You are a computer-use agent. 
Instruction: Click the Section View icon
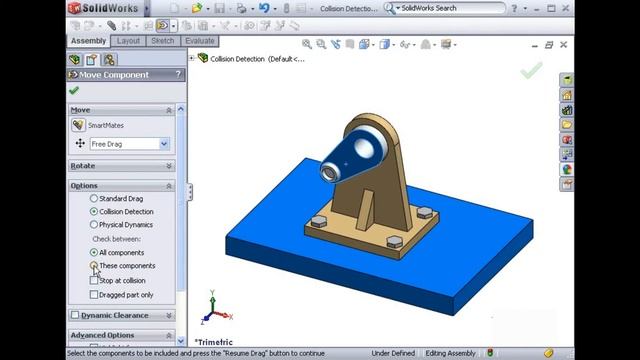pos(350,44)
